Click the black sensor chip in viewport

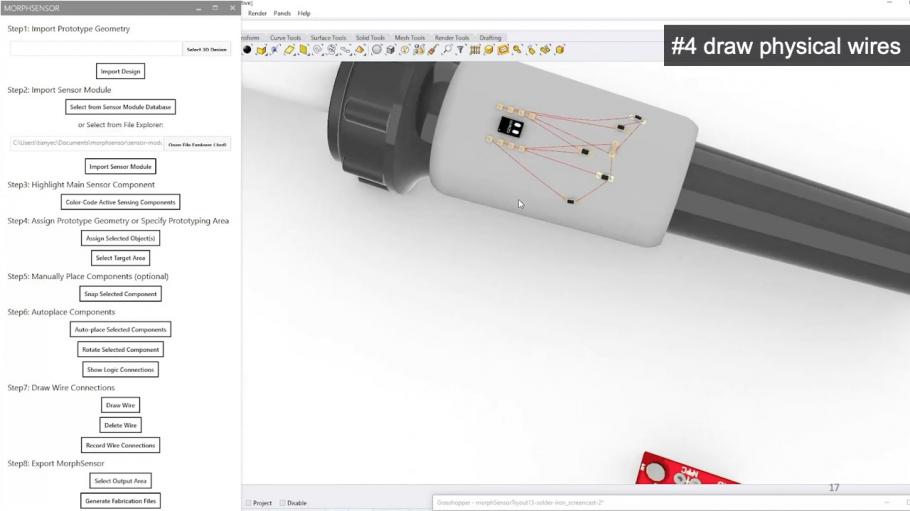(x=511, y=126)
